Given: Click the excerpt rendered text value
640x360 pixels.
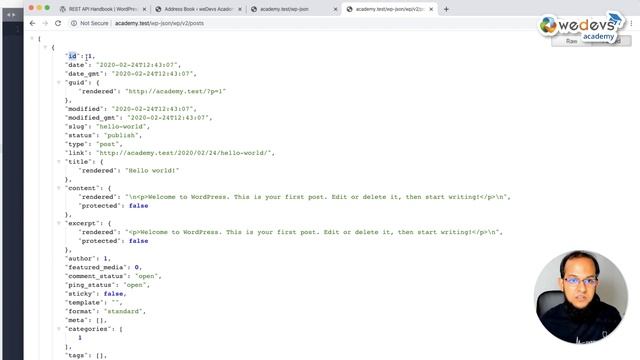Looking at the screenshot, I should pos(312,232).
